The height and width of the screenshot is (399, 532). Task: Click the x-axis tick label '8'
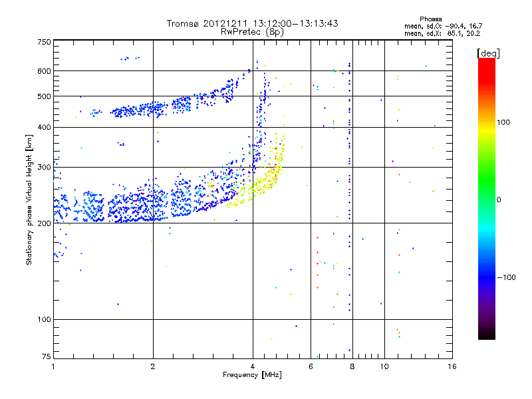tap(352, 366)
